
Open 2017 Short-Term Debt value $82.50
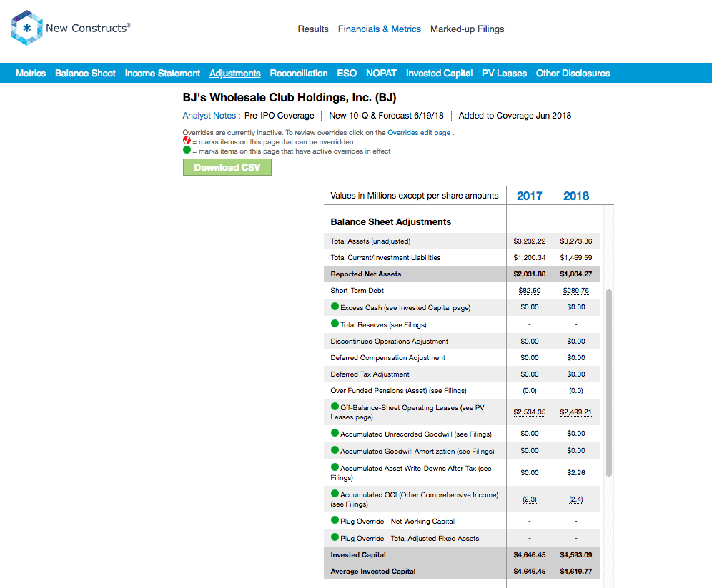click(530, 290)
